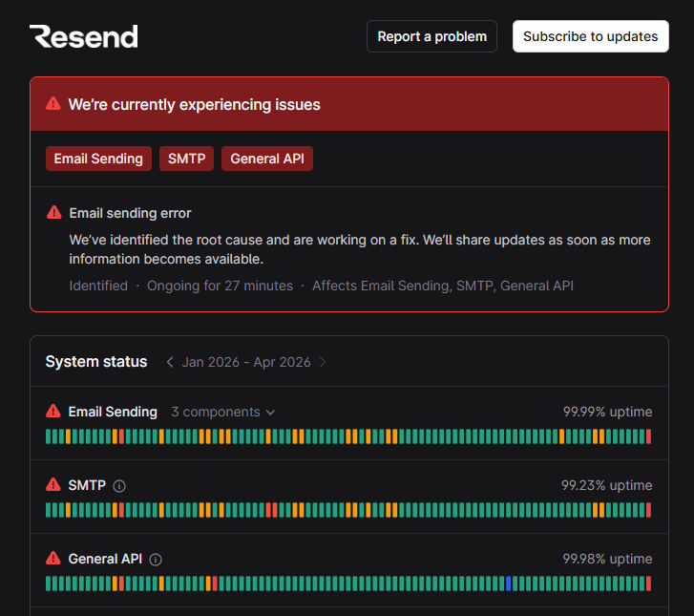This screenshot has height=616, width=694.
Task: Click the 99.98% uptime value
Action: tap(607, 559)
